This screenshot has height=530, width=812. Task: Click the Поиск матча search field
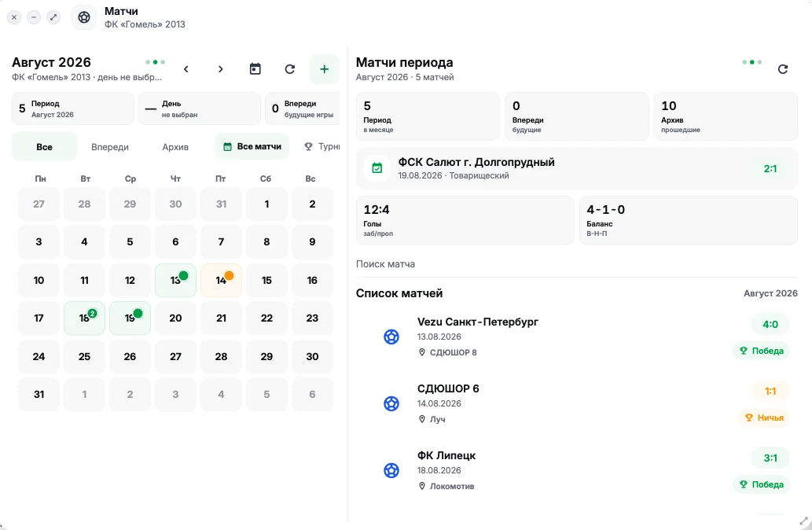pyautogui.click(x=577, y=263)
